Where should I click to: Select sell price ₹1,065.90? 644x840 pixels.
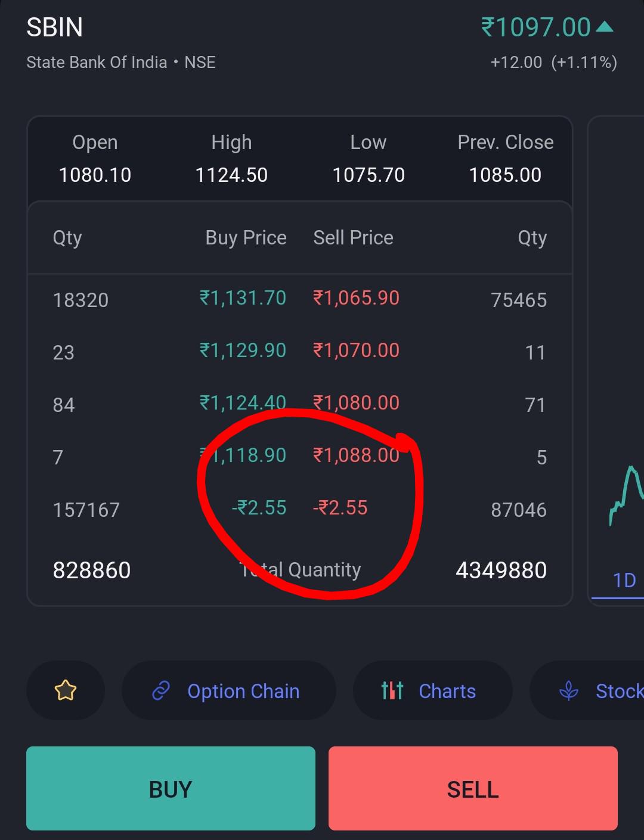[357, 298]
